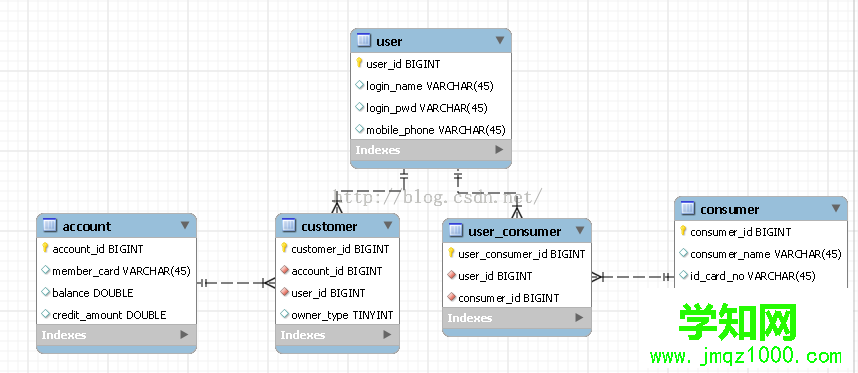
Task: Click red diamond of consumer_id in user_consumer
Action: coord(451,297)
